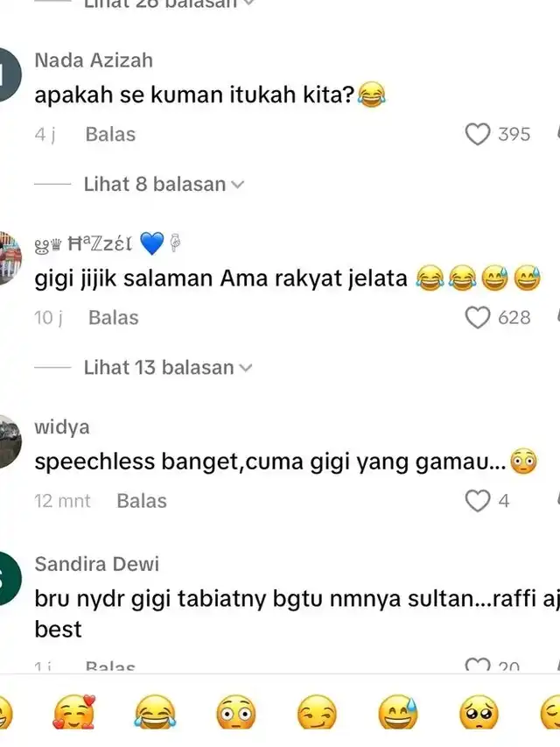
Task: Insert the sweat smile emoji
Action: [397, 713]
